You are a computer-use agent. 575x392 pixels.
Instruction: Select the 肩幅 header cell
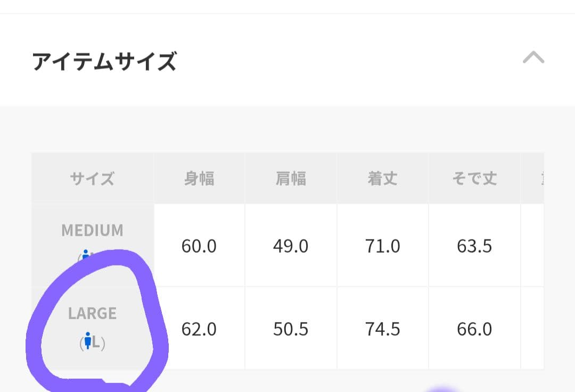pyautogui.click(x=291, y=178)
